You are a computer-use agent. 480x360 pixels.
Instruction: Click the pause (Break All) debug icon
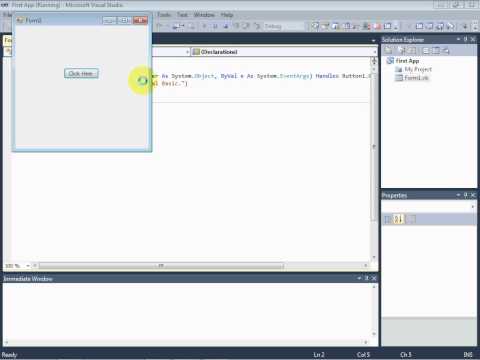coord(215,26)
